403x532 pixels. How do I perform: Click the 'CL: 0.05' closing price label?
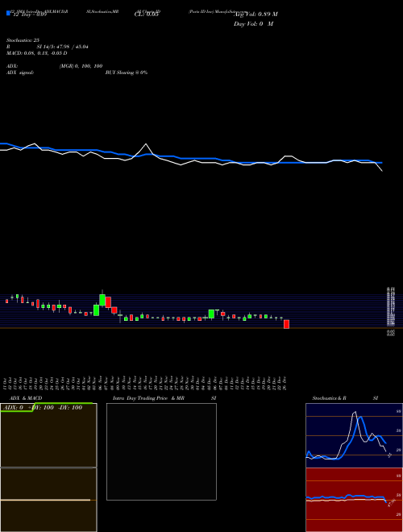point(147,15)
